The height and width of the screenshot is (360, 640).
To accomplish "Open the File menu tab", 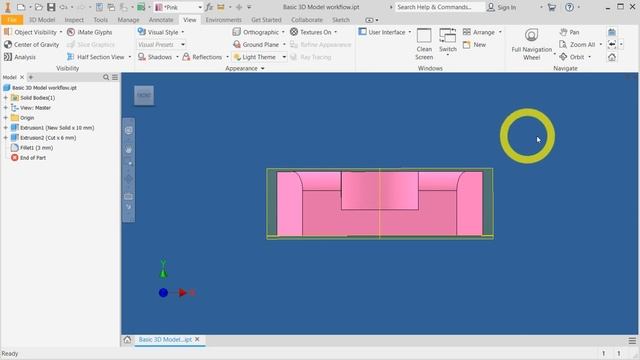I will point(12,20).
